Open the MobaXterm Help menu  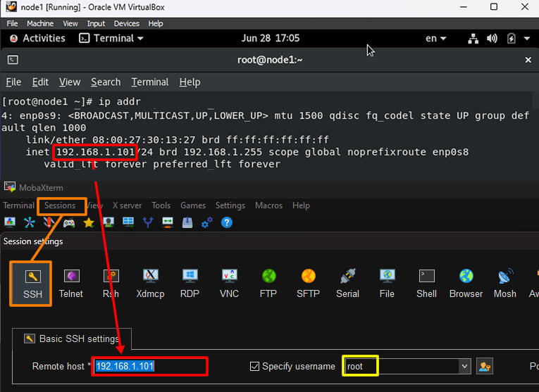pyautogui.click(x=301, y=206)
